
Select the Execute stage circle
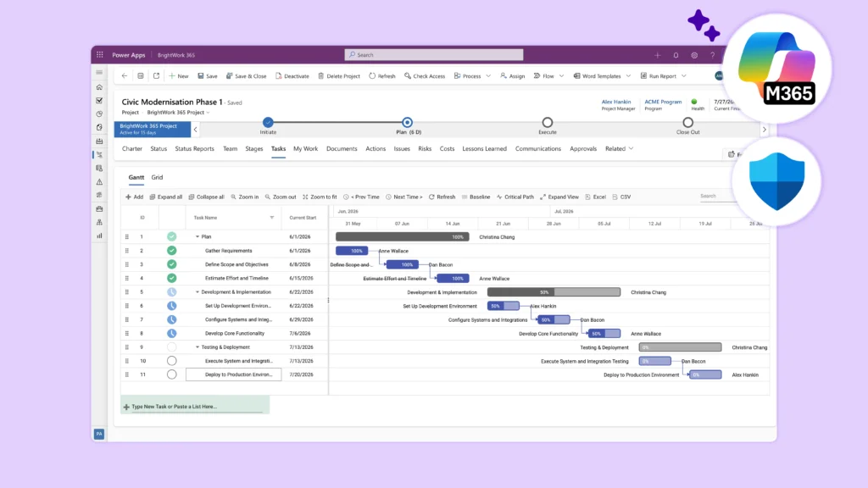click(x=547, y=122)
